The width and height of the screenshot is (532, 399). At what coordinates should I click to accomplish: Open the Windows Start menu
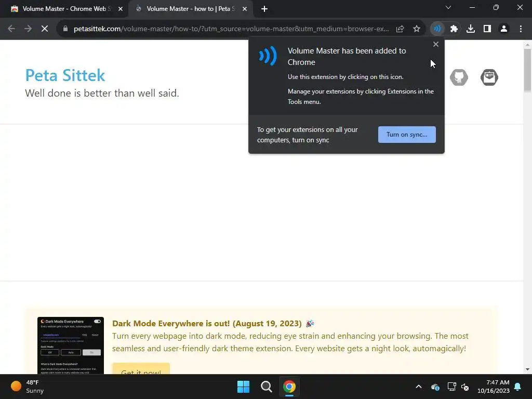point(243,387)
